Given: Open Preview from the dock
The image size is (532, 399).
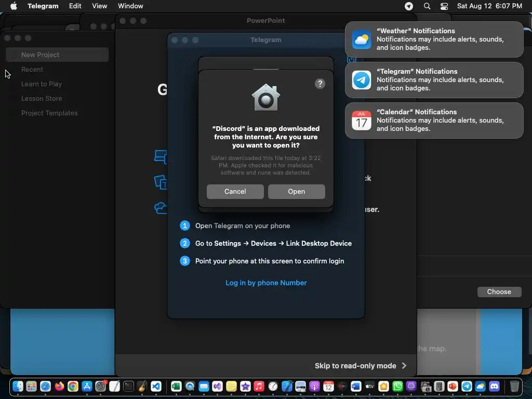Looking at the screenshot, I should (x=301, y=386).
